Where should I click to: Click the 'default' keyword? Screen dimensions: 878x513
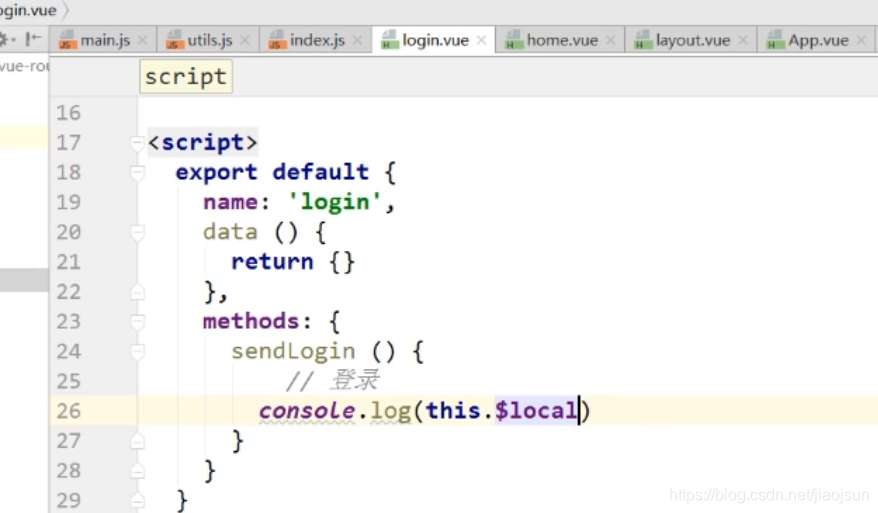pos(320,172)
